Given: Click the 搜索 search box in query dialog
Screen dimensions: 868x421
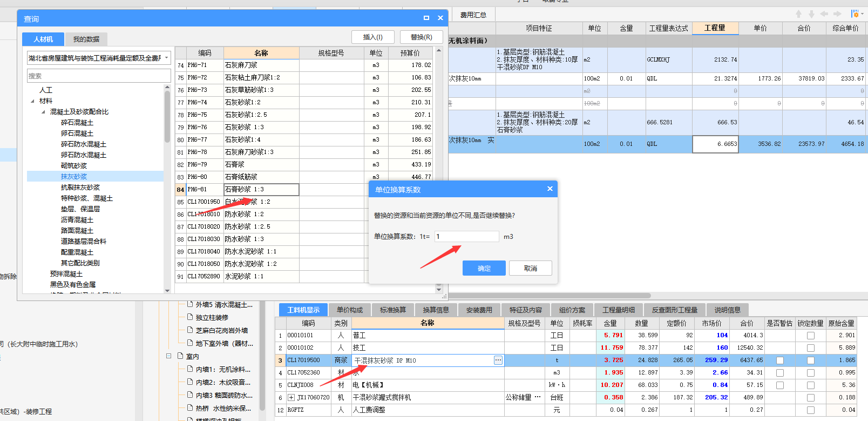Looking at the screenshot, I should tap(99, 76).
